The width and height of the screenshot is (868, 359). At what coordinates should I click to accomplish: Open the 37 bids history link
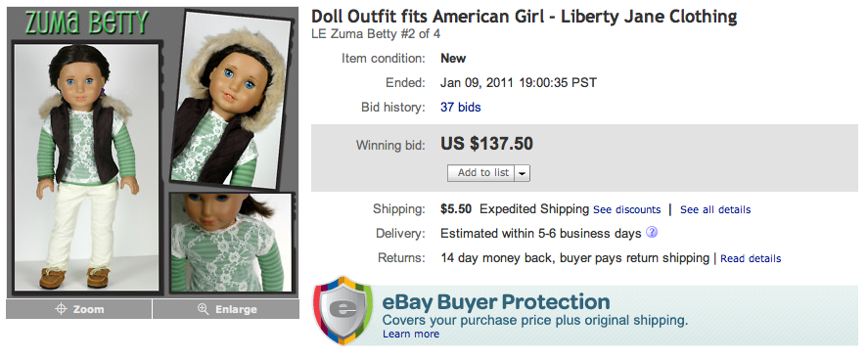[x=461, y=108]
